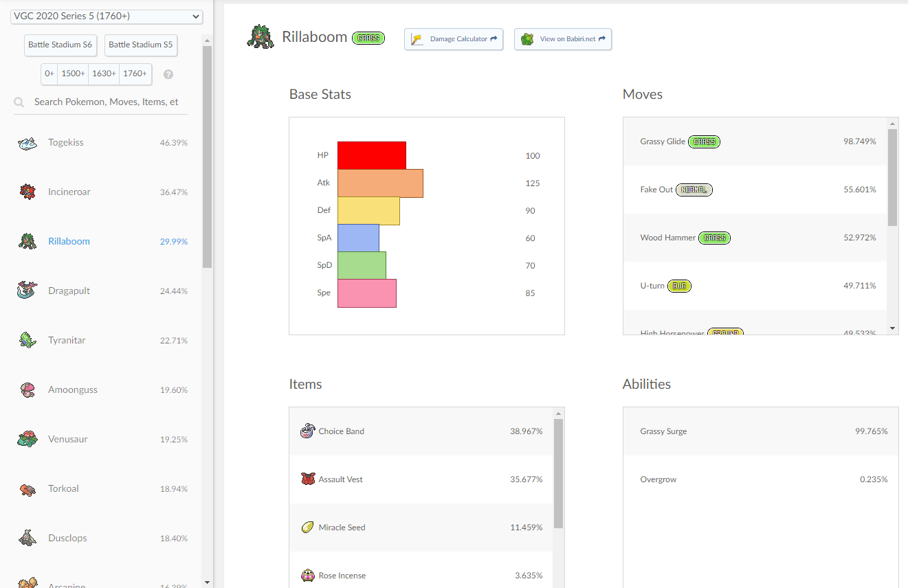Viewport: 908px width, 588px height.
Task: Click Normal type badge on Fake Out
Action: [694, 190]
